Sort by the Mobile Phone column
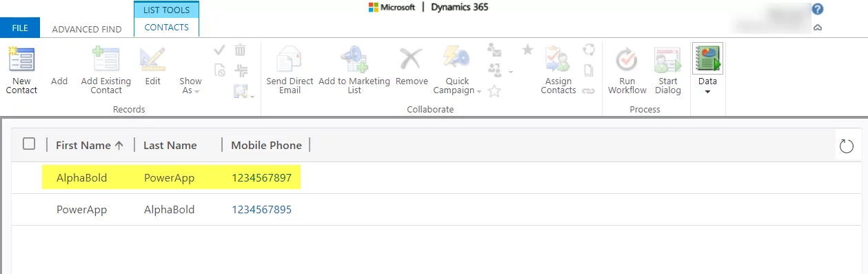The height and width of the screenshot is (274, 868). click(266, 145)
